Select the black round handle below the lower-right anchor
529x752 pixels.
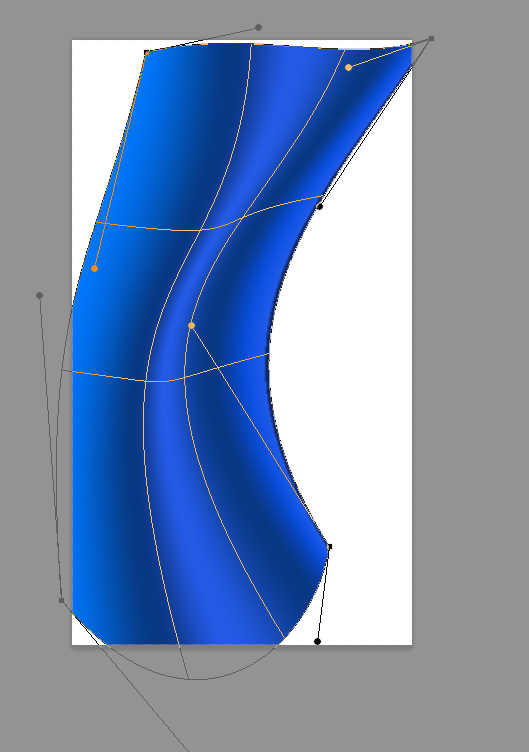point(317,641)
